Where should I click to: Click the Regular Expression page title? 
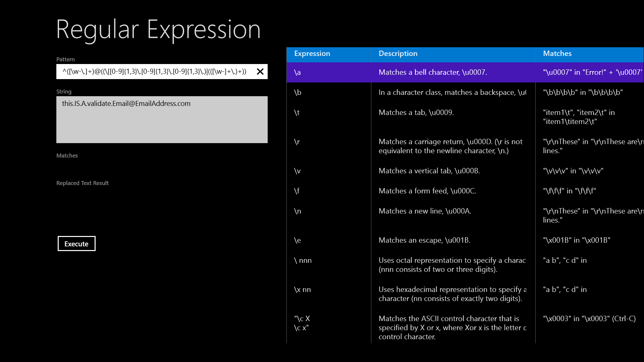click(x=158, y=29)
